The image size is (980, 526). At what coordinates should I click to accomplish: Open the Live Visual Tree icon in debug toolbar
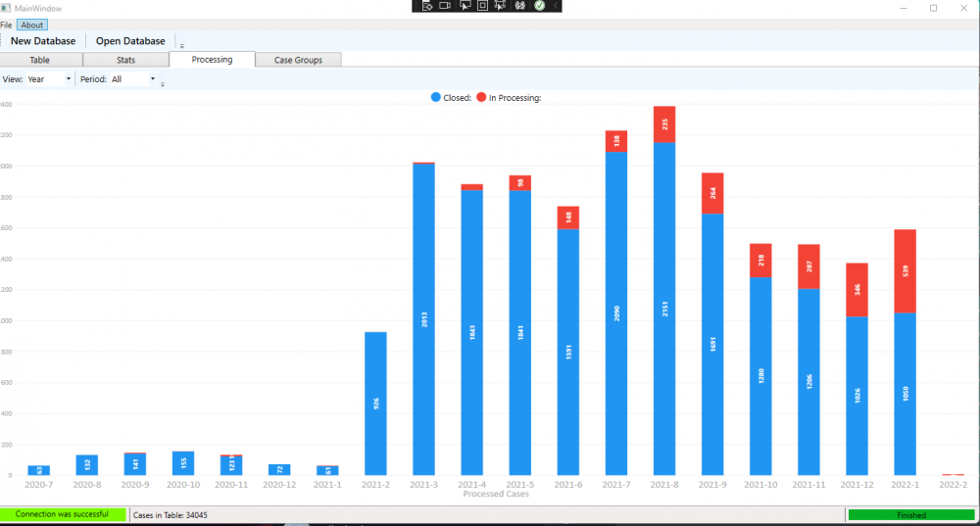(427, 6)
